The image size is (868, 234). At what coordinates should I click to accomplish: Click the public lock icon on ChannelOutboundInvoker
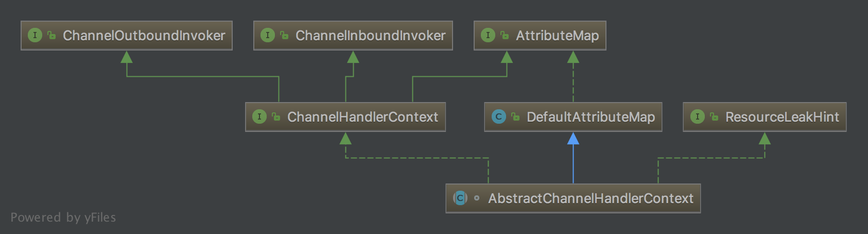point(51,35)
